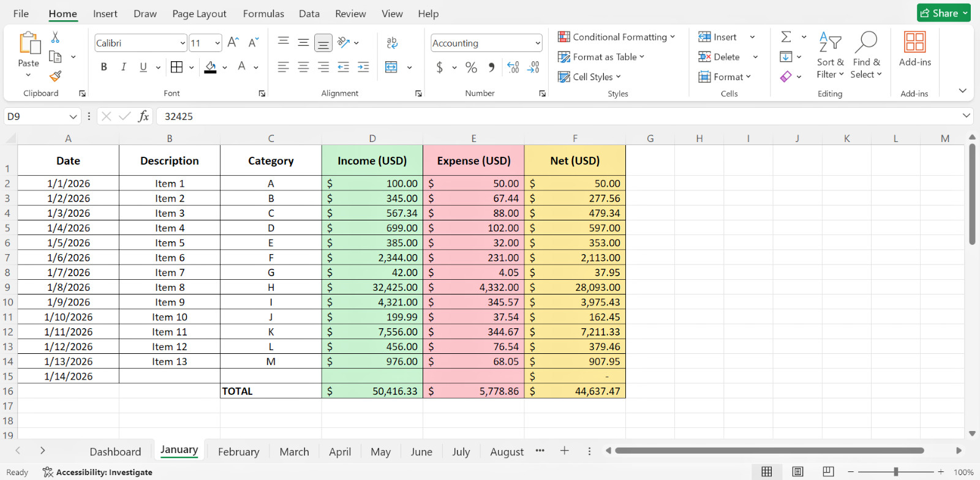Toggle Wrap Text icon
This screenshot has width=980, height=480.
[392, 42]
